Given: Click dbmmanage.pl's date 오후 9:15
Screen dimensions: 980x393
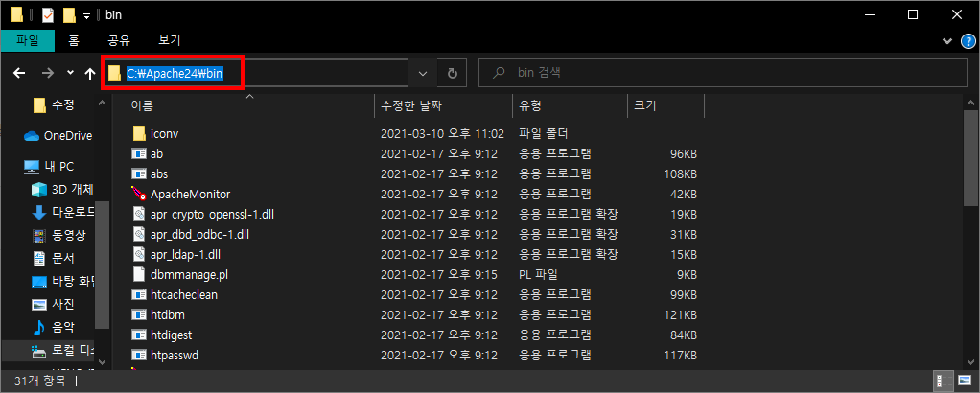Looking at the screenshot, I should 439,274.
